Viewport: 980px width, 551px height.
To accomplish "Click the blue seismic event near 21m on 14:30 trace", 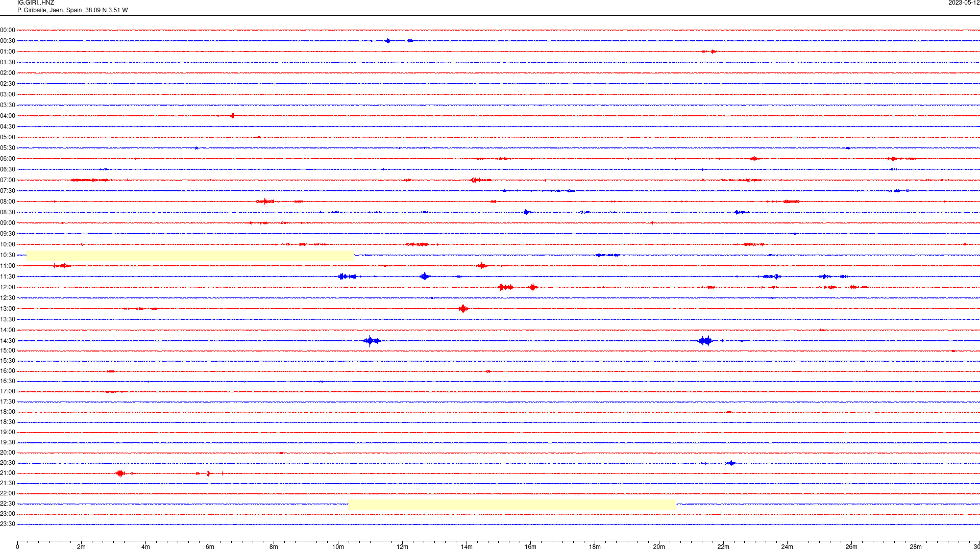I will click(705, 341).
